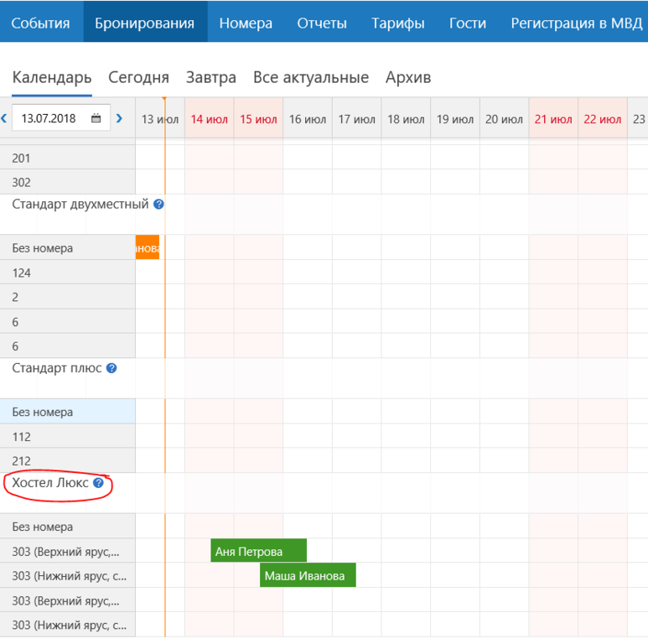Click the orange booking in Без номера row

tap(148, 248)
